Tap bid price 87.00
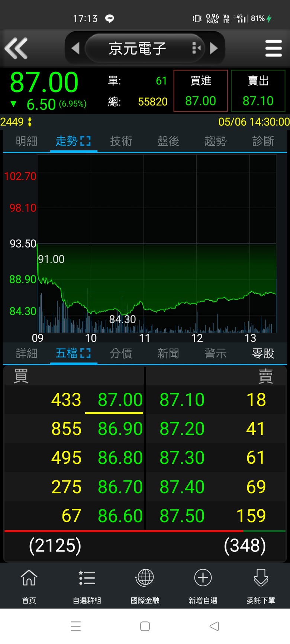 tap(120, 400)
